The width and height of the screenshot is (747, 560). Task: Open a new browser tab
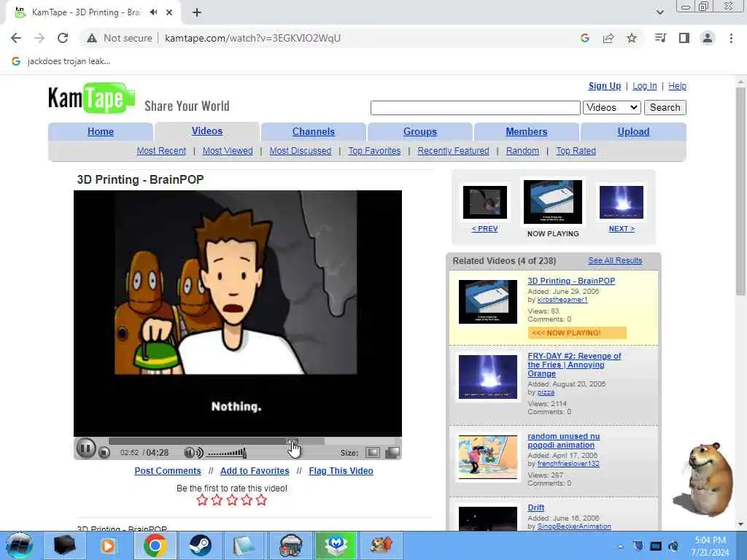point(197,12)
